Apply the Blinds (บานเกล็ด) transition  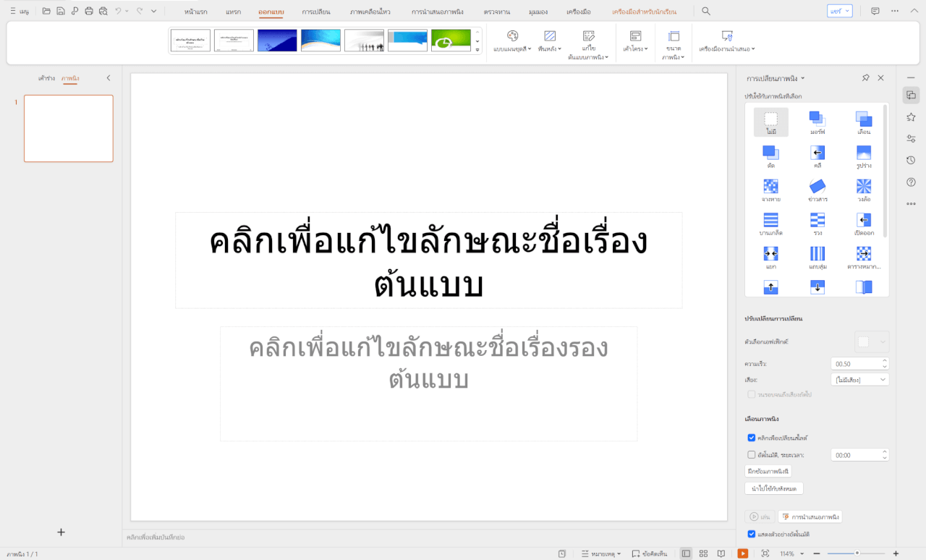(x=770, y=224)
